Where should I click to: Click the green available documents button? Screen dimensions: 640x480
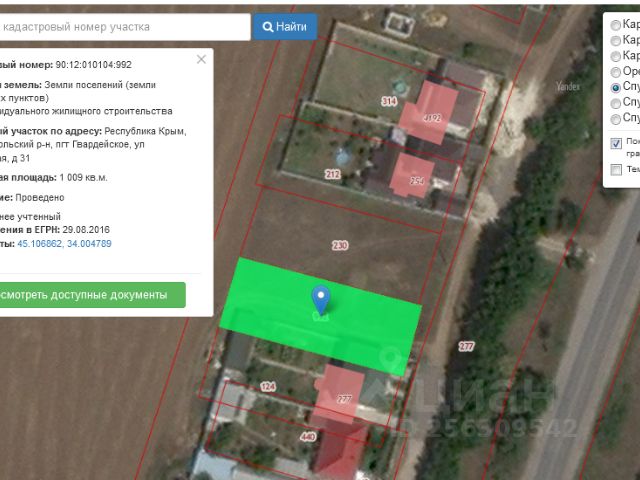pos(92,295)
